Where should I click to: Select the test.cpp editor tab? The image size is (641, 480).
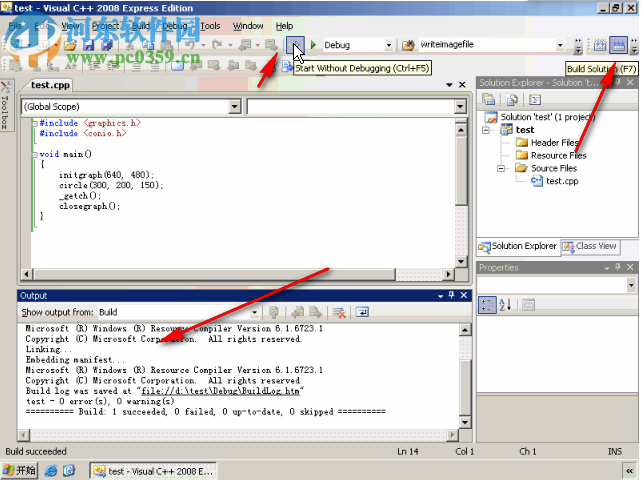[50, 85]
